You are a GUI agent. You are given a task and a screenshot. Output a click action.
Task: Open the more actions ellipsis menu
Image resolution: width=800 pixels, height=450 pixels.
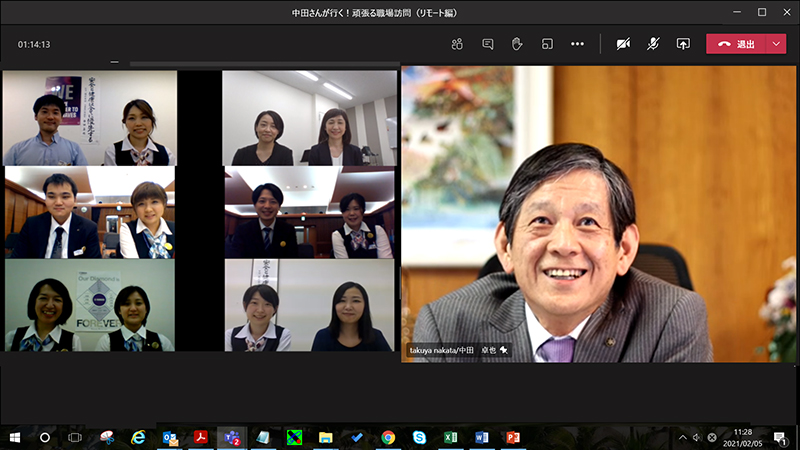pyautogui.click(x=577, y=44)
